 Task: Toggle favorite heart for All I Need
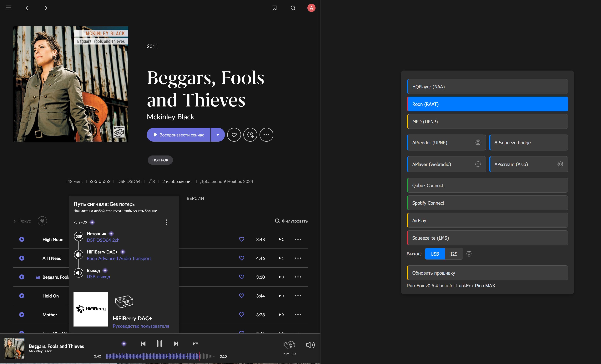(241, 258)
